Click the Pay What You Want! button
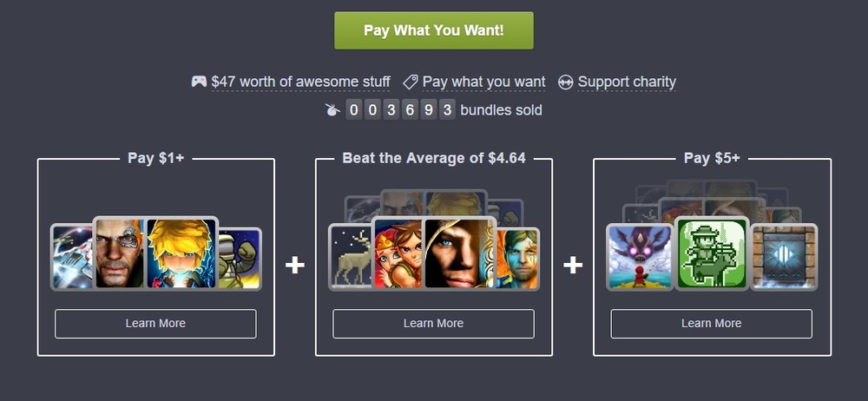 [433, 30]
